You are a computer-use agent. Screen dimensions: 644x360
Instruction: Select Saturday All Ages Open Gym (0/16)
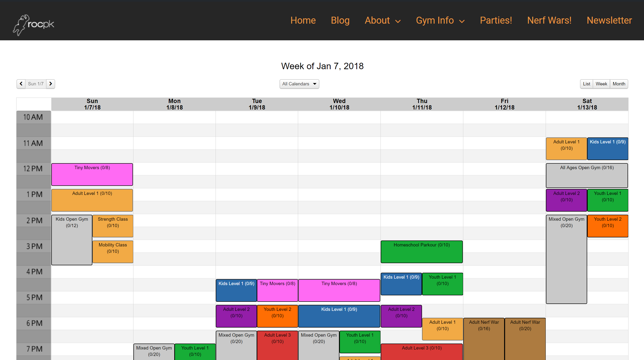tap(587, 175)
